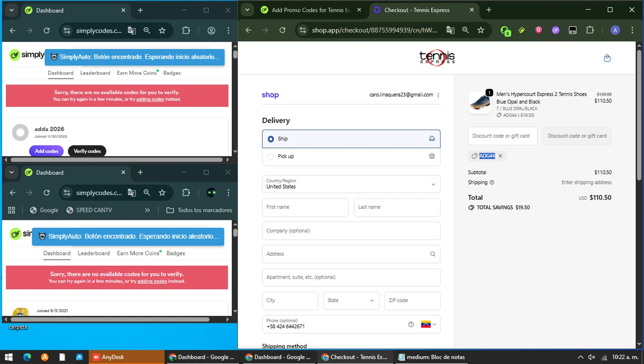Open SPEED CANTV bookmark

(x=89, y=210)
